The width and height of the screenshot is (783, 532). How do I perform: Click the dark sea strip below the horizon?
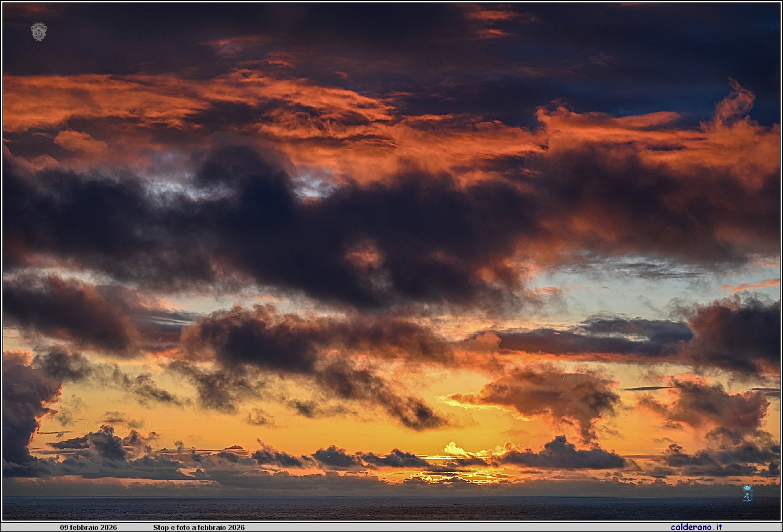tap(391, 509)
